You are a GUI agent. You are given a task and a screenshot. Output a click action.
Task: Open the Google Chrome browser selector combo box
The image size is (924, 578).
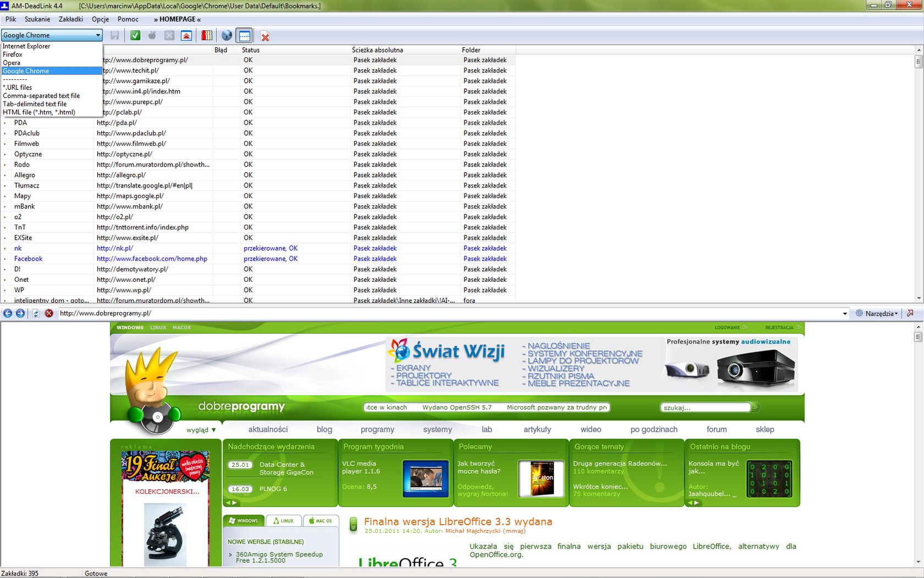tap(52, 35)
